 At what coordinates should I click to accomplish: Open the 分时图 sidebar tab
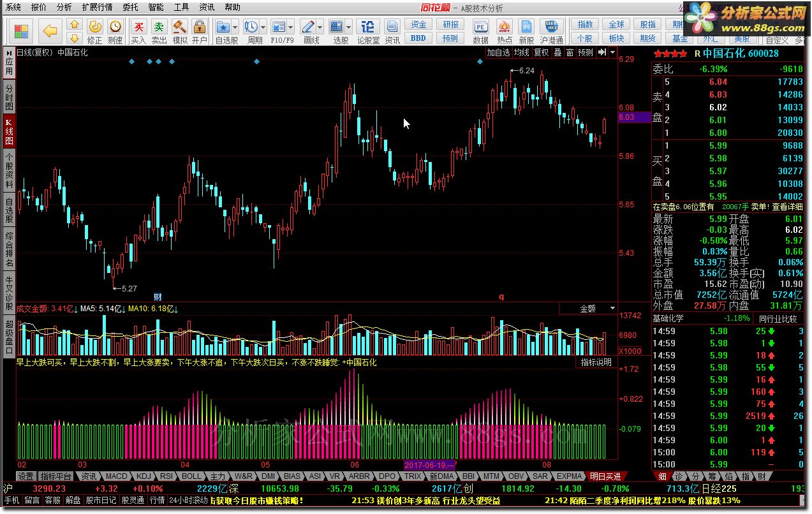pyautogui.click(x=9, y=96)
